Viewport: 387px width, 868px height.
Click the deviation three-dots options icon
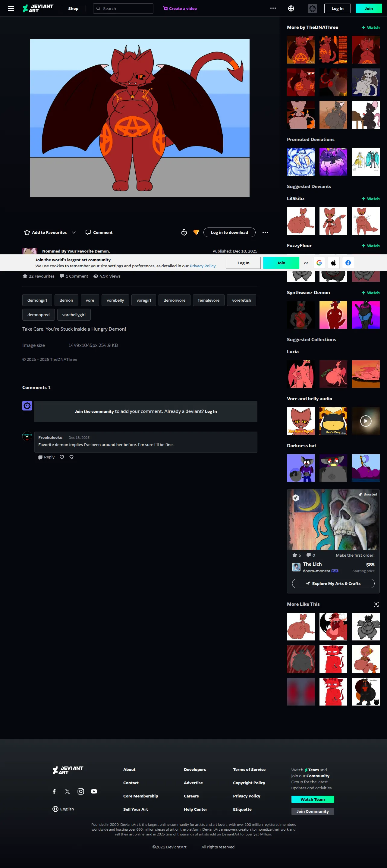[265, 232]
